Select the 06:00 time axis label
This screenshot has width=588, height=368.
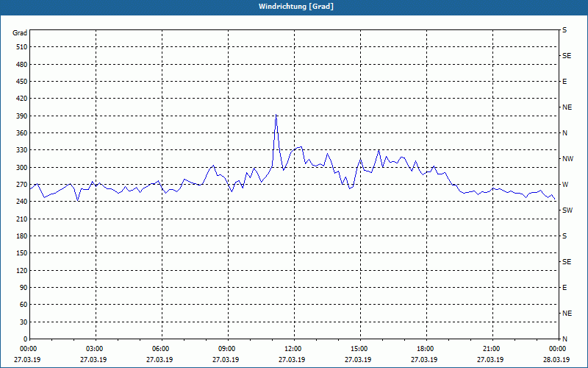[x=162, y=349]
